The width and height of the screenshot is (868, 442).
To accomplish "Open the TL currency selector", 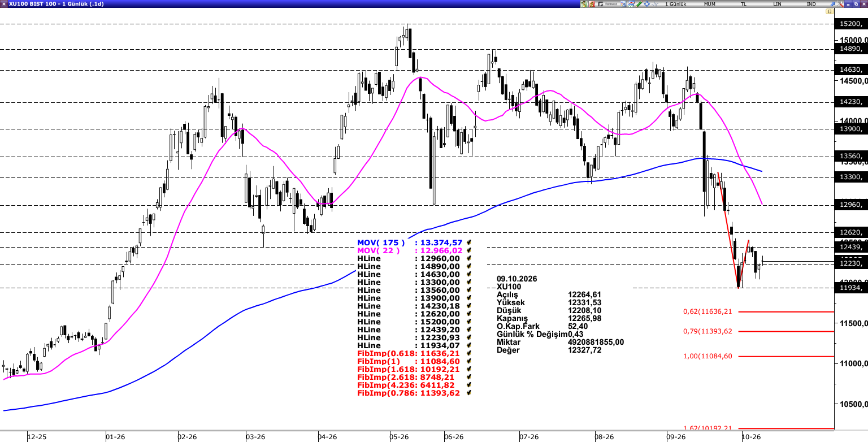I will click(x=744, y=4).
